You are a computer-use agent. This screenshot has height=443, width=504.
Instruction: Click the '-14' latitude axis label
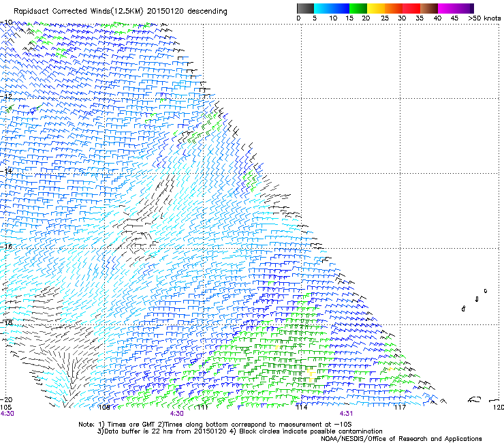[6, 171]
